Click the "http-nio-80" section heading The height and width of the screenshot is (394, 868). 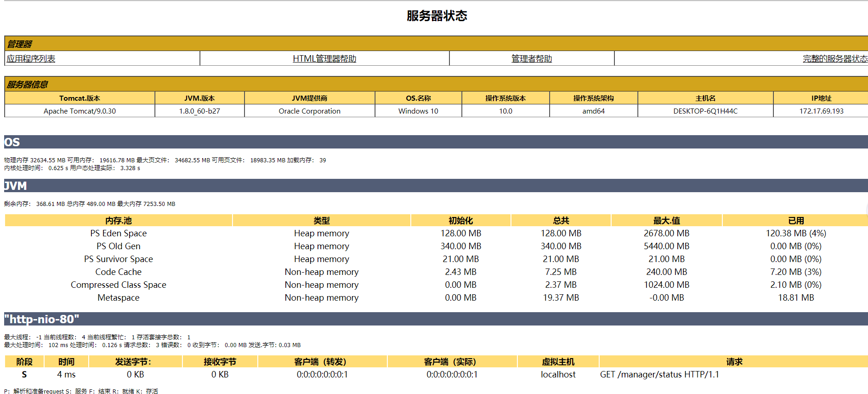436,319
